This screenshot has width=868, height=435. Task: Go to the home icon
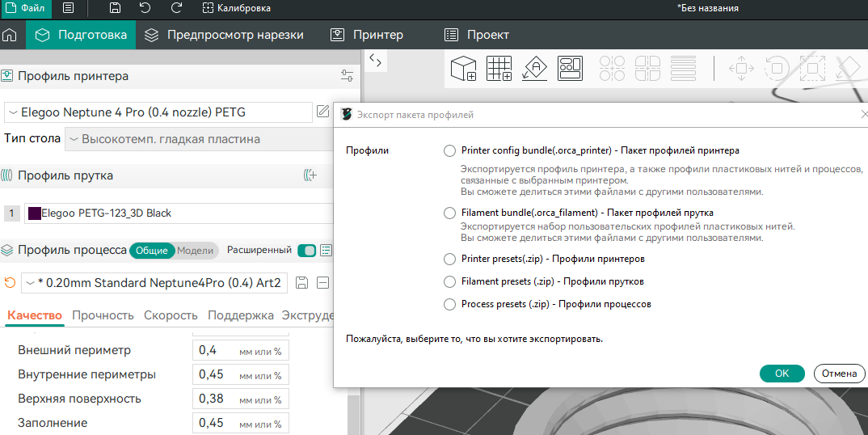tap(10, 35)
